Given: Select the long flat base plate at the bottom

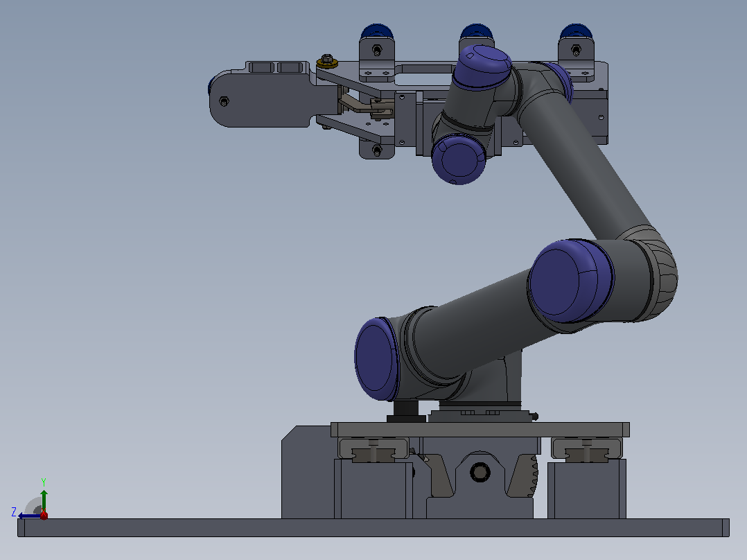Looking at the screenshot, I should click(x=373, y=527).
